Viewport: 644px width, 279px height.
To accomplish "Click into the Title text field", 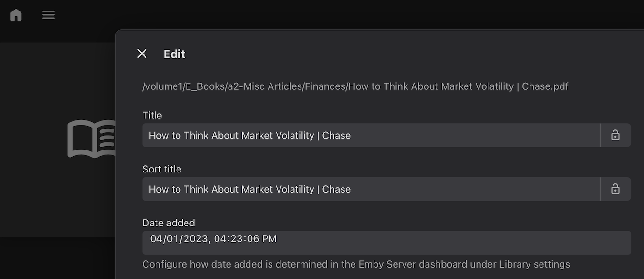I will tap(371, 135).
